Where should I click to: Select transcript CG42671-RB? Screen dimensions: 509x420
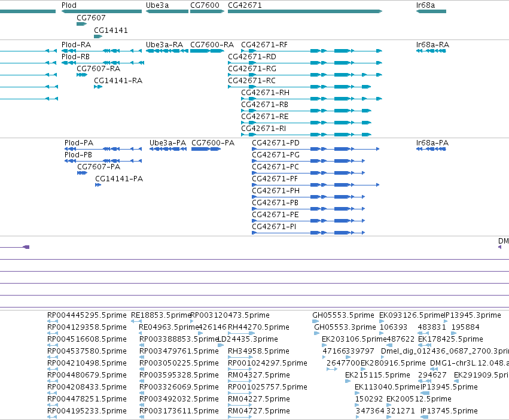coord(264,105)
